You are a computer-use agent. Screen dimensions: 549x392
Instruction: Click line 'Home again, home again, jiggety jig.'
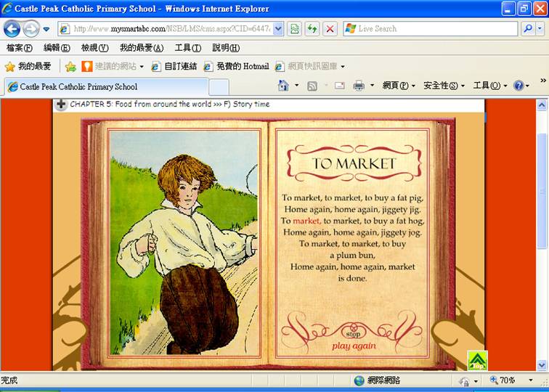click(353, 209)
